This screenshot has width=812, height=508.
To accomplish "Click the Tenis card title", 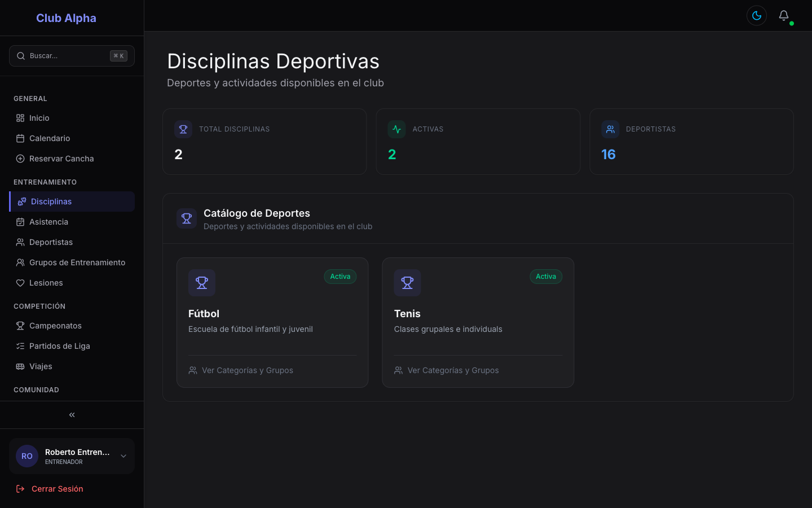I will tap(407, 314).
